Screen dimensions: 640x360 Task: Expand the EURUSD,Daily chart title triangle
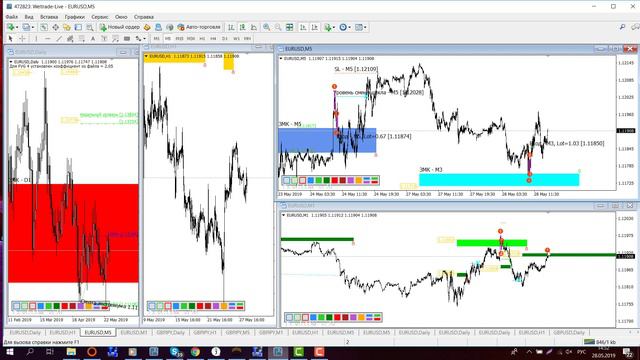click(11, 62)
